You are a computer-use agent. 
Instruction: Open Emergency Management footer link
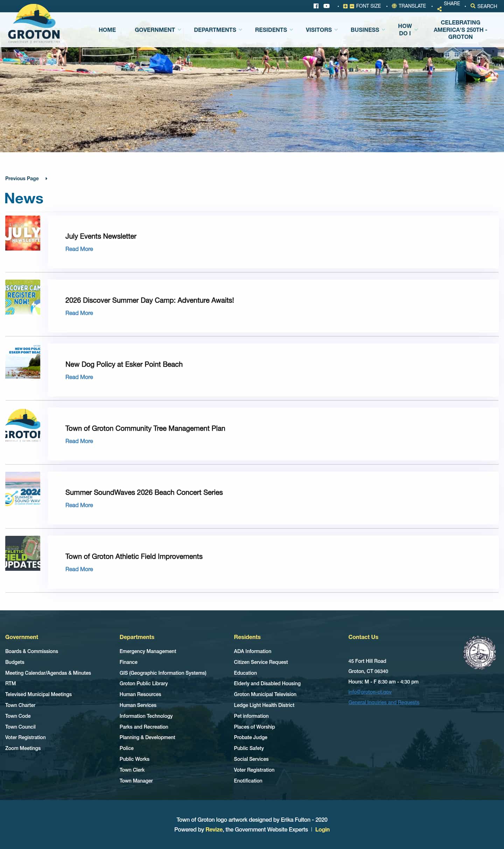point(148,651)
